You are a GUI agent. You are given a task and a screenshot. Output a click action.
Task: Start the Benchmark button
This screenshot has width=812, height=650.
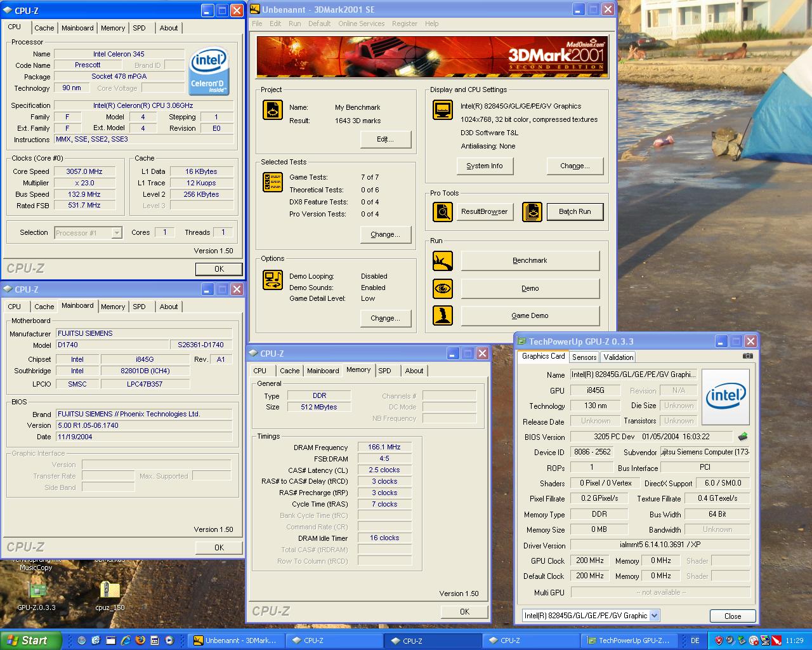point(530,261)
